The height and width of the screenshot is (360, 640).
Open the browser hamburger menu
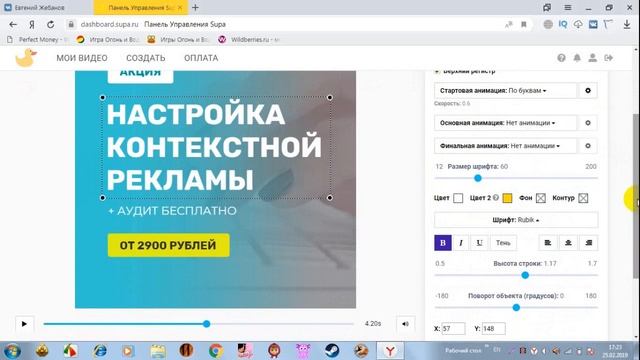pyautogui.click(x=568, y=7)
